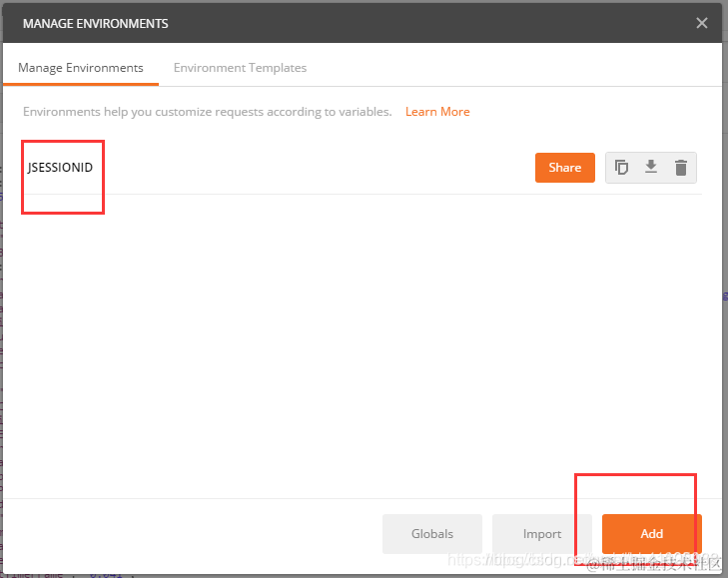The image size is (728, 578).
Task: Open the Learn More link
Action: tap(437, 112)
